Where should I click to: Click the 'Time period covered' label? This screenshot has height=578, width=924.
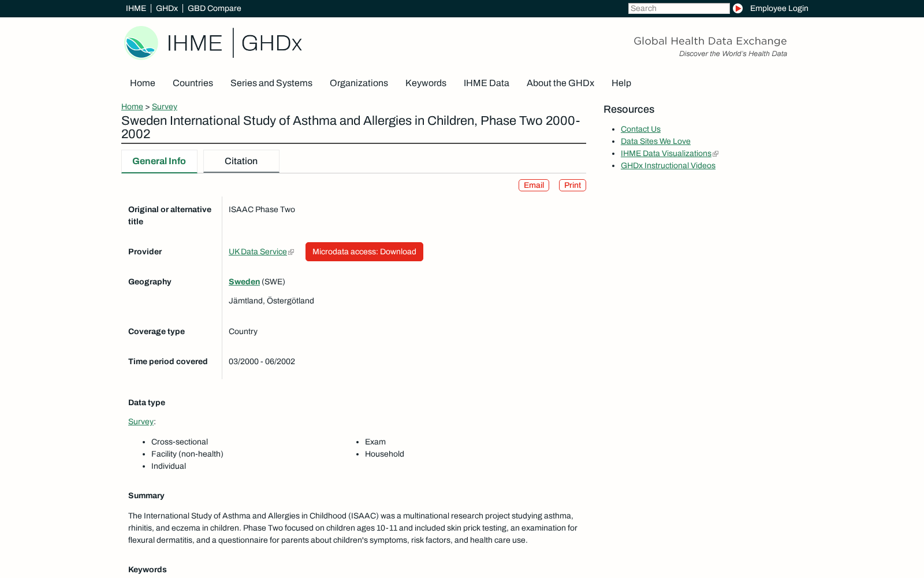(168, 361)
